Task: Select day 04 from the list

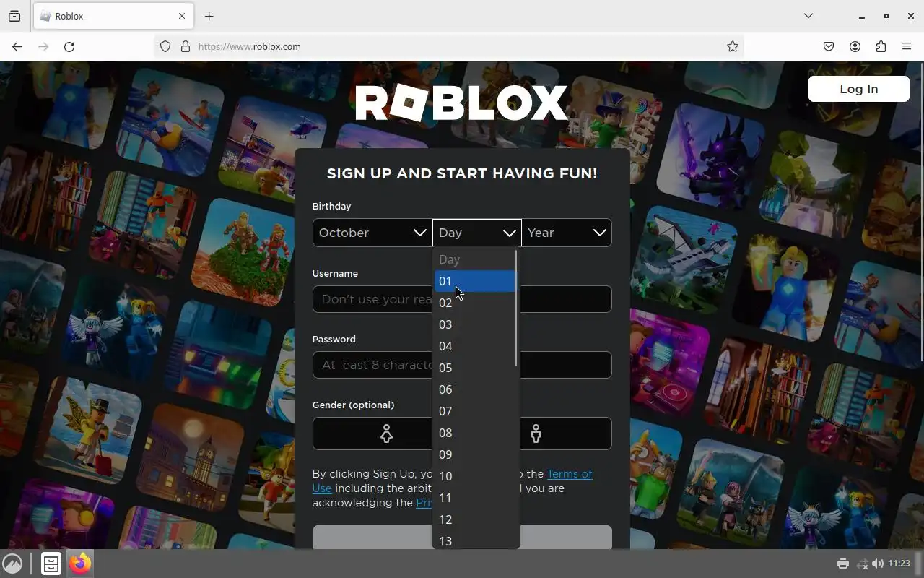Action: click(x=474, y=346)
